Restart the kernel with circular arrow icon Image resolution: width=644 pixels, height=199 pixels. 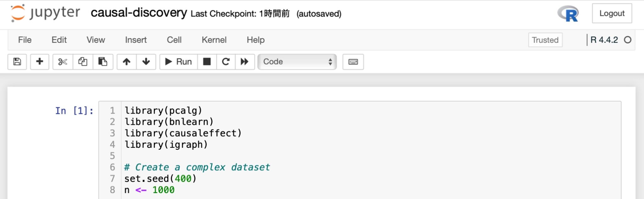point(226,62)
